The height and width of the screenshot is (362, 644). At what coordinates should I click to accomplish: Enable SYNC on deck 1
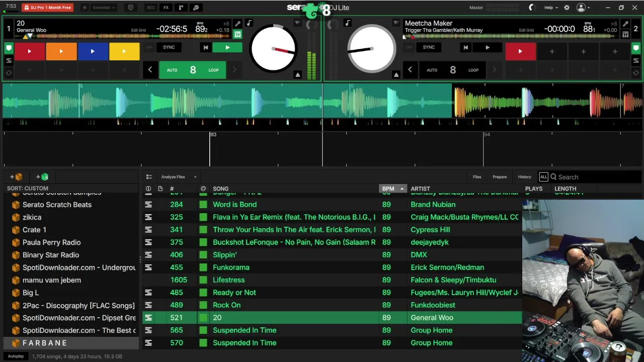point(169,47)
